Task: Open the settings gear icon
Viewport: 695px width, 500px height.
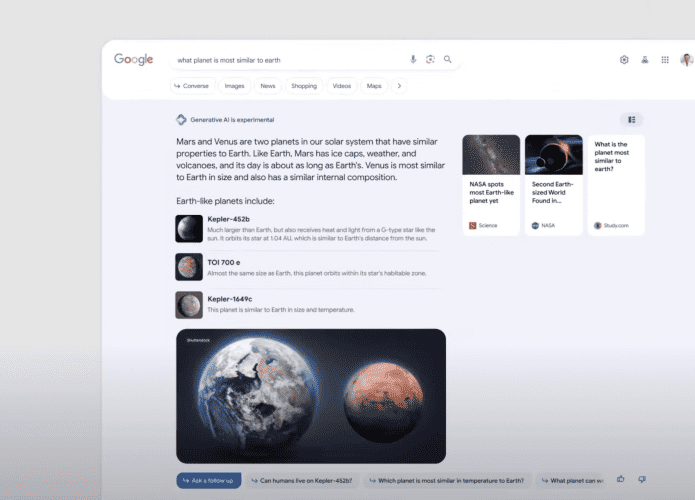Action: [x=624, y=60]
